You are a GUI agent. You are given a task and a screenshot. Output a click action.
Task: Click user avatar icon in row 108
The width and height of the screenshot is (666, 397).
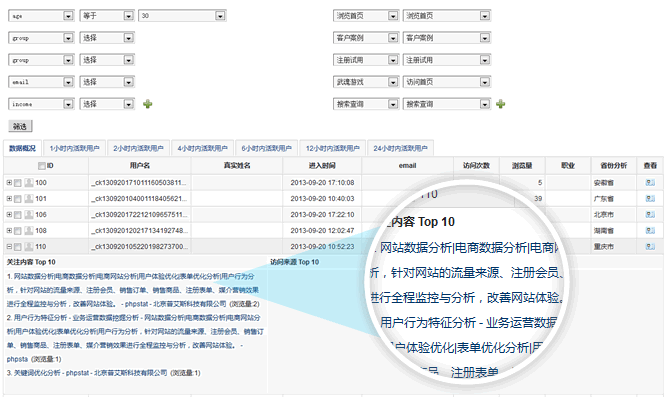click(29, 231)
